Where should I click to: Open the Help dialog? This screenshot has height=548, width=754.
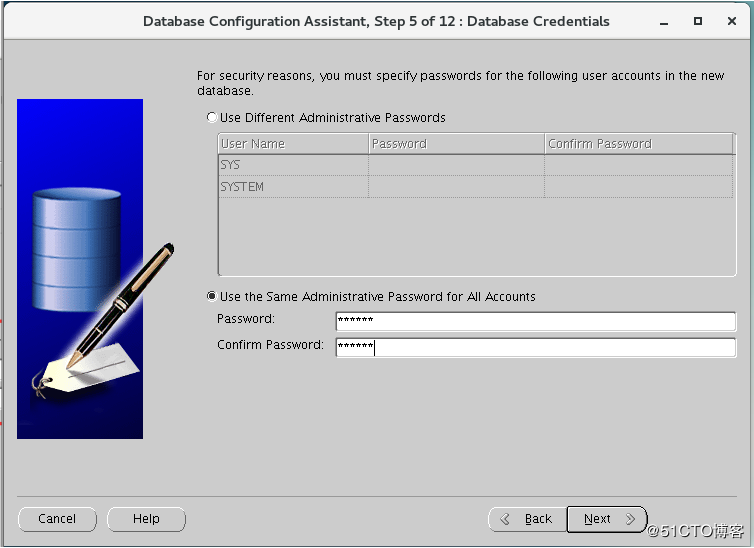146,519
